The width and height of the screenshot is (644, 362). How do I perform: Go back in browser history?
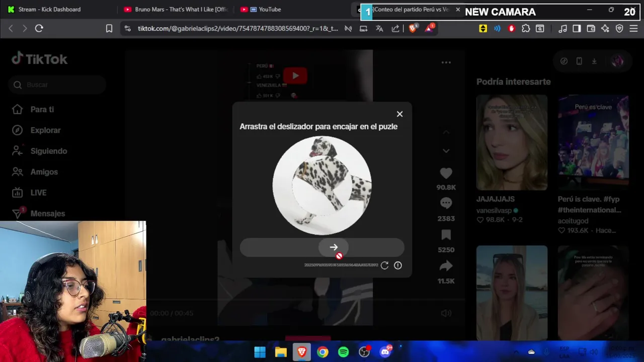11,29
